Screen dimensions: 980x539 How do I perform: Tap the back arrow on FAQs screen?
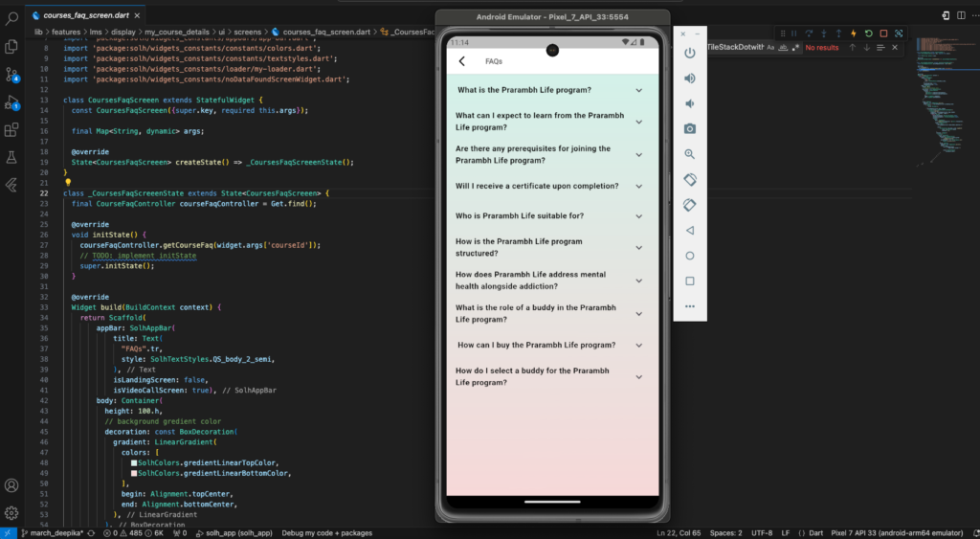tap(462, 61)
